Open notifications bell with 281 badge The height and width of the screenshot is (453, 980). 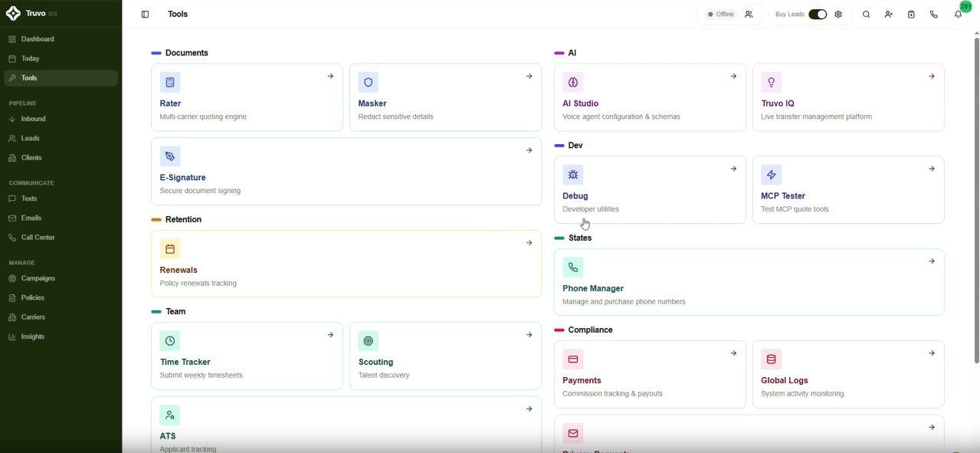pos(958,15)
